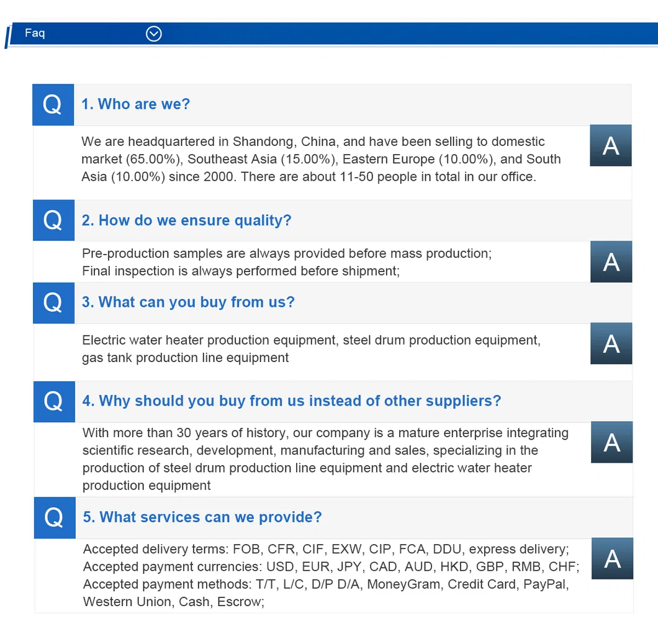Select the '1. Who are we?' heading
Viewport: 658px width, 644px height.
135,104
